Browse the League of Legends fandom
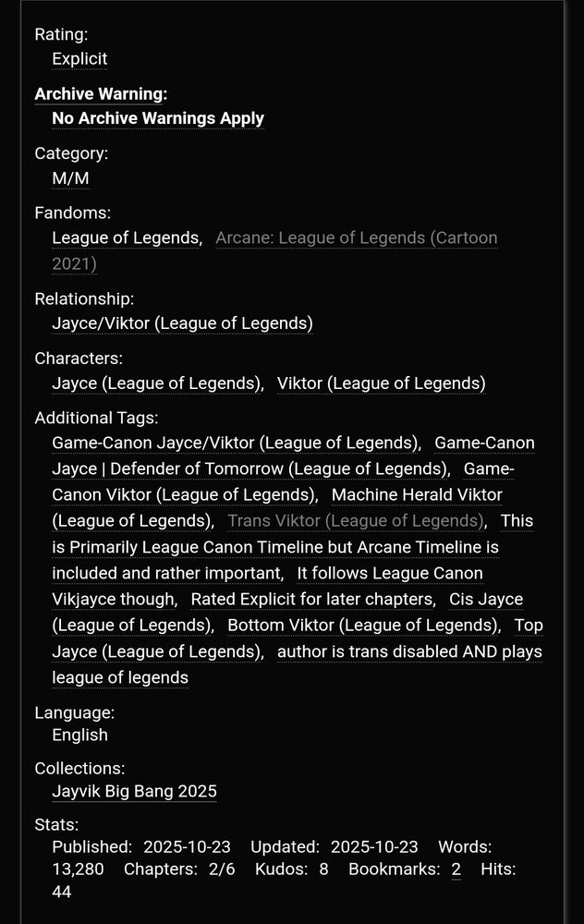This screenshot has height=924, width=584. [x=126, y=237]
